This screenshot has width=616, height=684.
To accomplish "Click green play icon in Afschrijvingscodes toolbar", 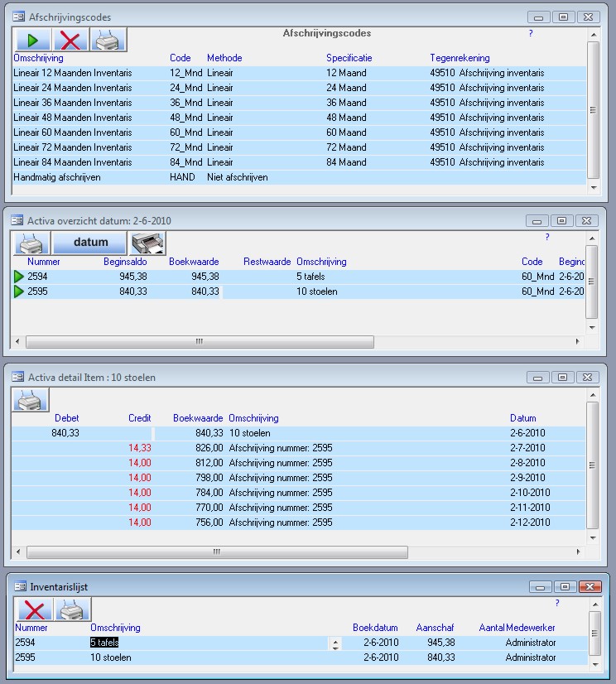I will 33,40.
